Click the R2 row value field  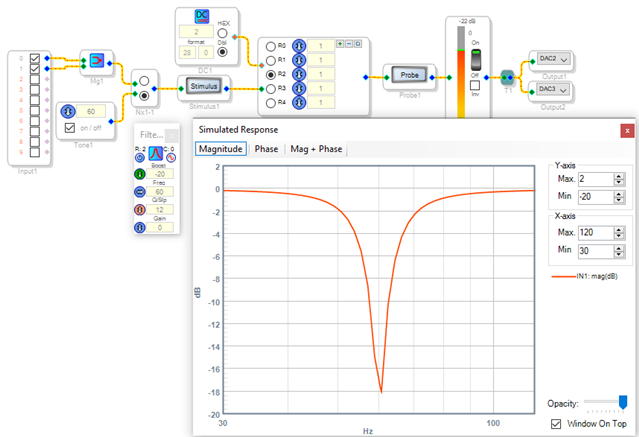point(321,74)
